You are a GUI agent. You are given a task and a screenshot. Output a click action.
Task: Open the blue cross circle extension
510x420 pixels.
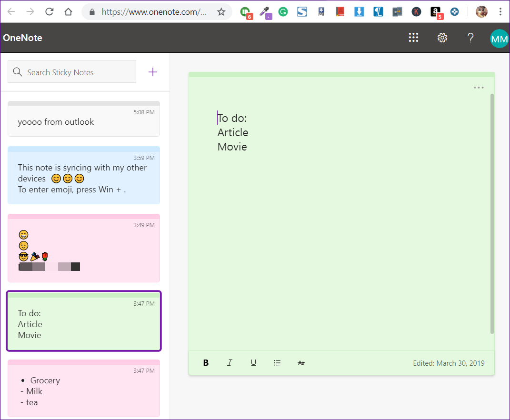pyautogui.click(x=454, y=12)
